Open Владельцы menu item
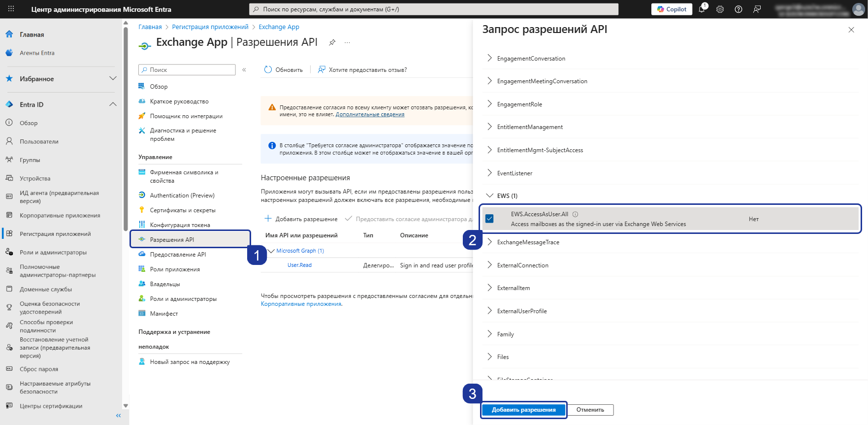This screenshot has height=425, width=868. point(165,284)
